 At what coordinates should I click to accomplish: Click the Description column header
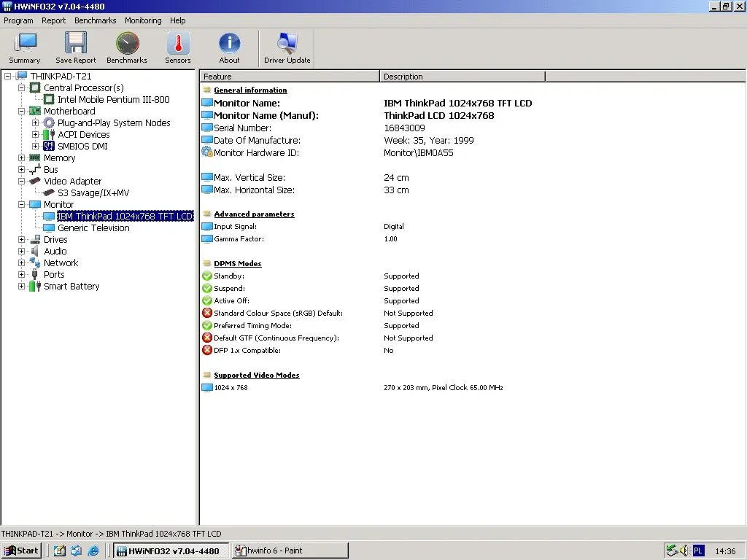[x=462, y=76]
